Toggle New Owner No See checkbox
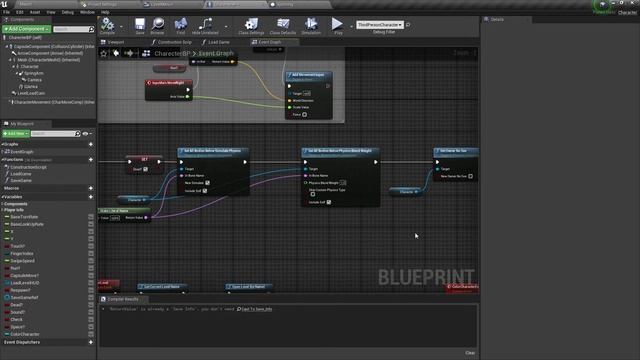 click(471, 176)
